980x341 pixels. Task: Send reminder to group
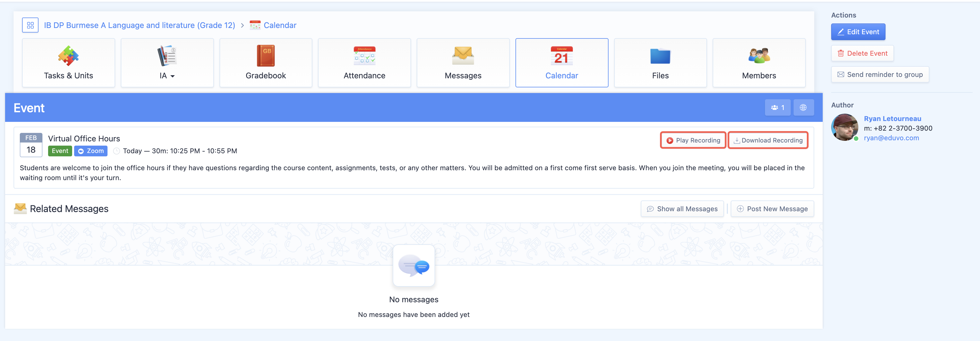[x=880, y=75]
